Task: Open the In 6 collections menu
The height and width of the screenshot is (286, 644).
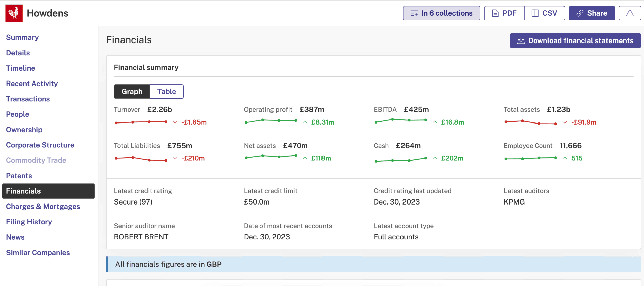Action: pyautogui.click(x=441, y=13)
